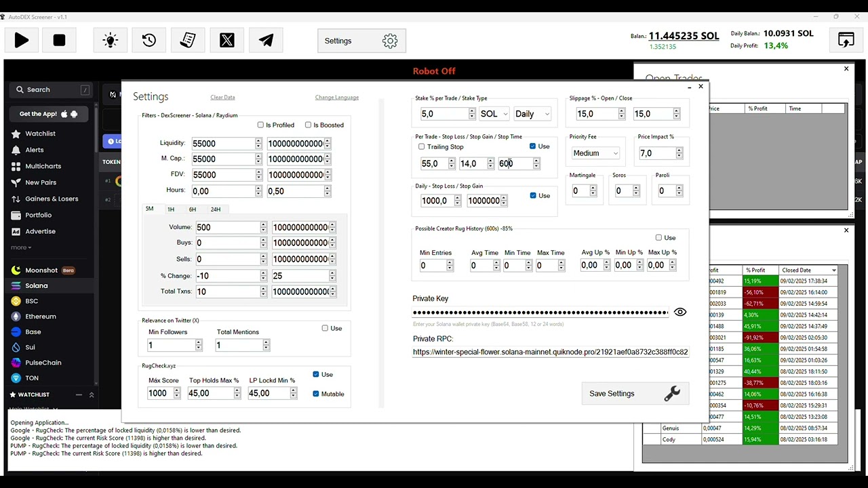Switch to the 1H timeframe tab

[171, 209]
